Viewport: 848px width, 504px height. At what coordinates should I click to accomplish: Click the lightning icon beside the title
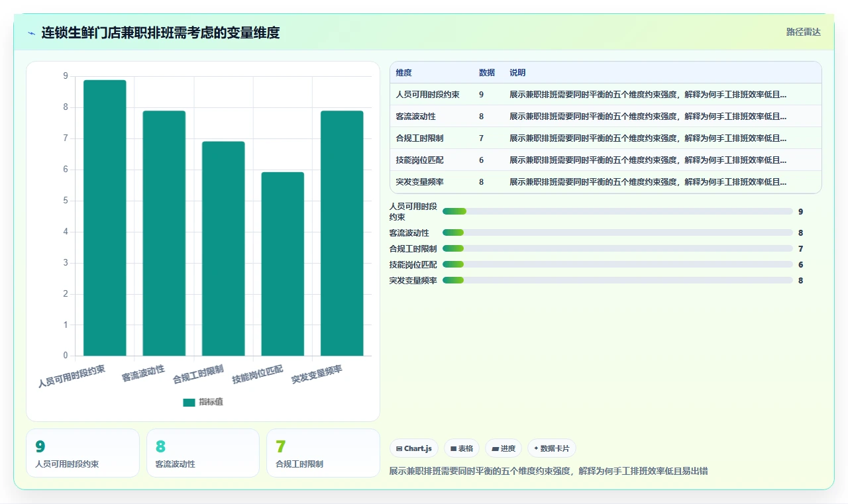pos(32,32)
